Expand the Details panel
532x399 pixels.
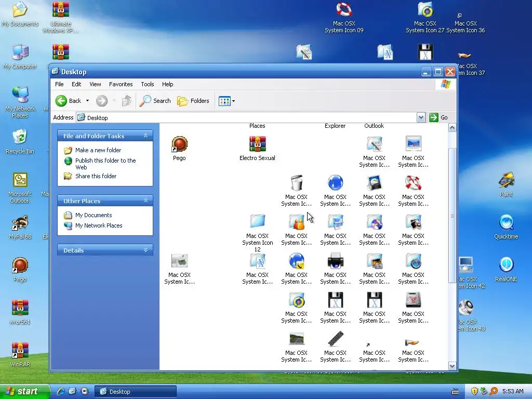[x=145, y=250]
